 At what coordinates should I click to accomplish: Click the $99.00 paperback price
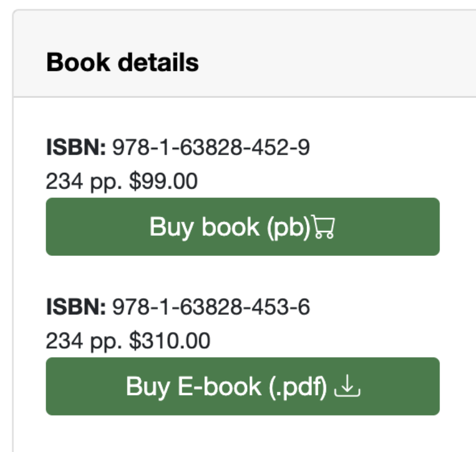164,181
